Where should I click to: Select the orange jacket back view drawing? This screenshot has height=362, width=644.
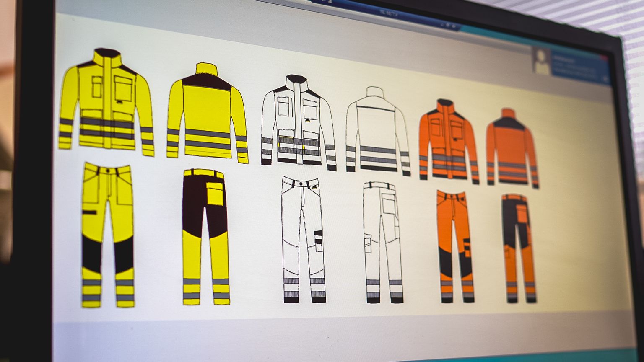512,148
